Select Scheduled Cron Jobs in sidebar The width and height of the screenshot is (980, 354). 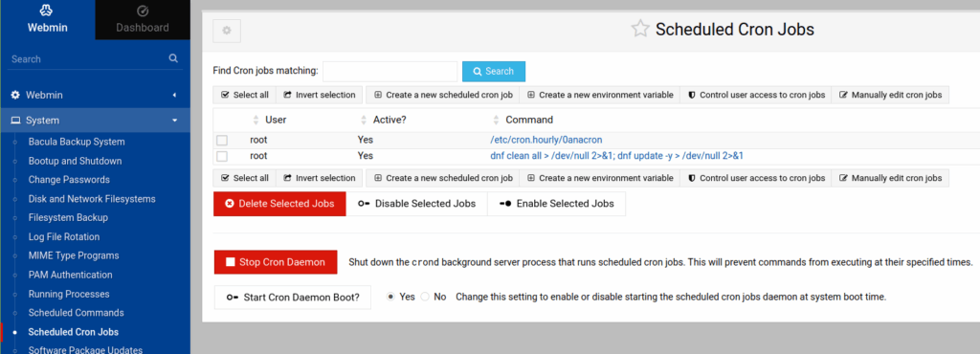click(x=73, y=332)
